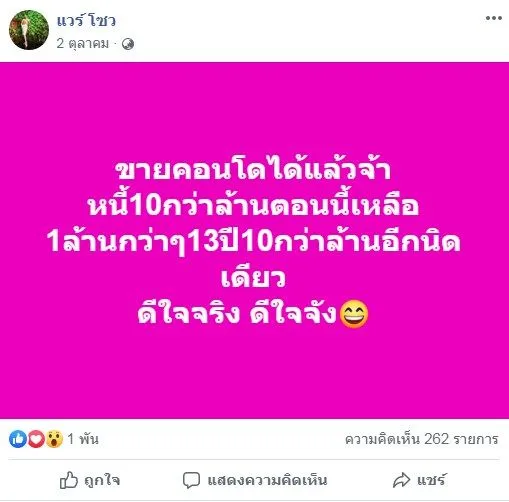
Task: Click the laughing emoji in the post
Action: point(354,315)
